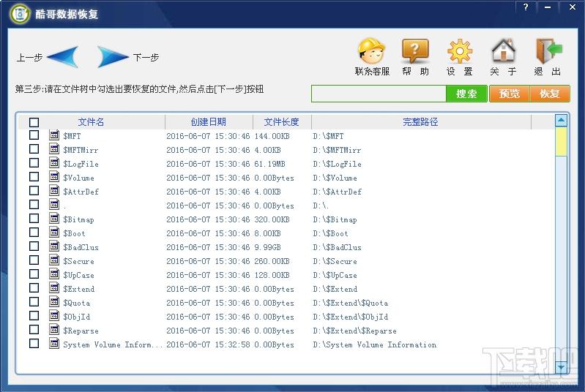Screen dimensions: 585x392
Task: Click the orange 预览 button
Action: coord(510,94)
